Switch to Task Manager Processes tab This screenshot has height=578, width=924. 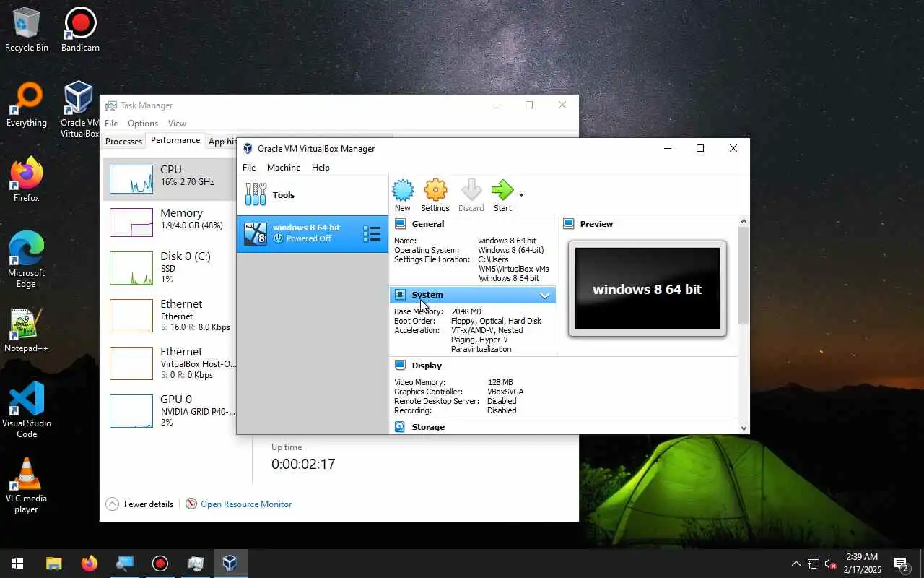pos(124,142)
